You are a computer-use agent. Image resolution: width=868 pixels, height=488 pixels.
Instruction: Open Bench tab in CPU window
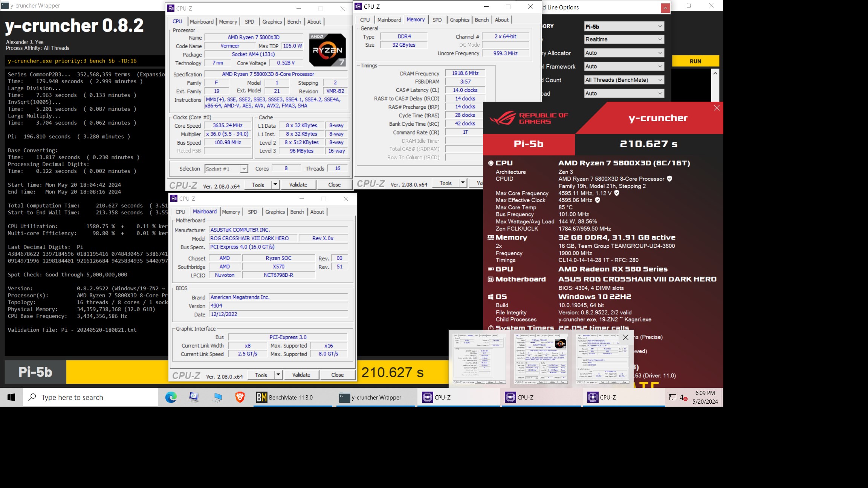coord(294,22)
